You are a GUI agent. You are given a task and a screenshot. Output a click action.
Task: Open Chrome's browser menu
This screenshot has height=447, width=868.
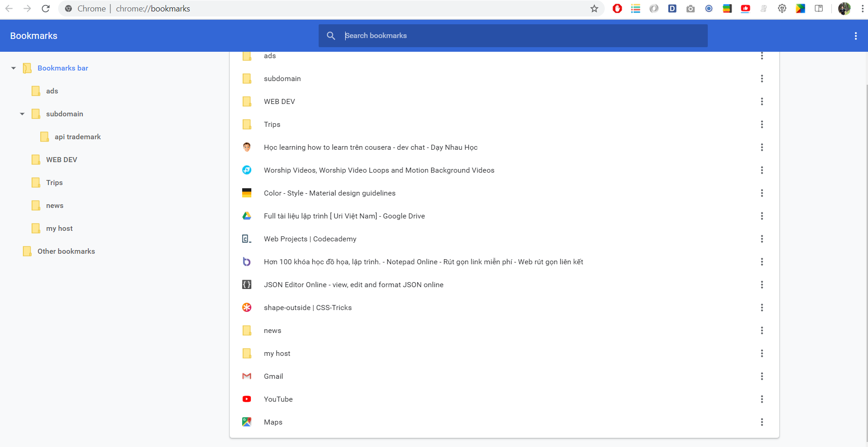click(x=863, y=8)
